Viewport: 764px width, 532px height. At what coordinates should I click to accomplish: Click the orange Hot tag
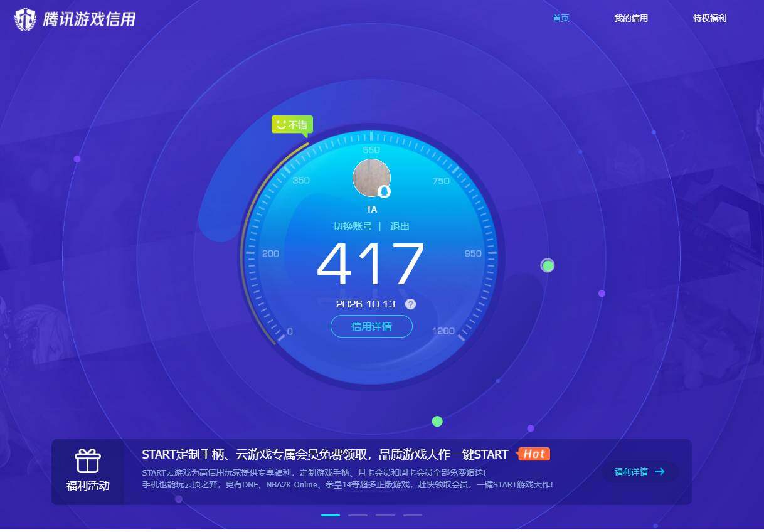pos(533,454)
